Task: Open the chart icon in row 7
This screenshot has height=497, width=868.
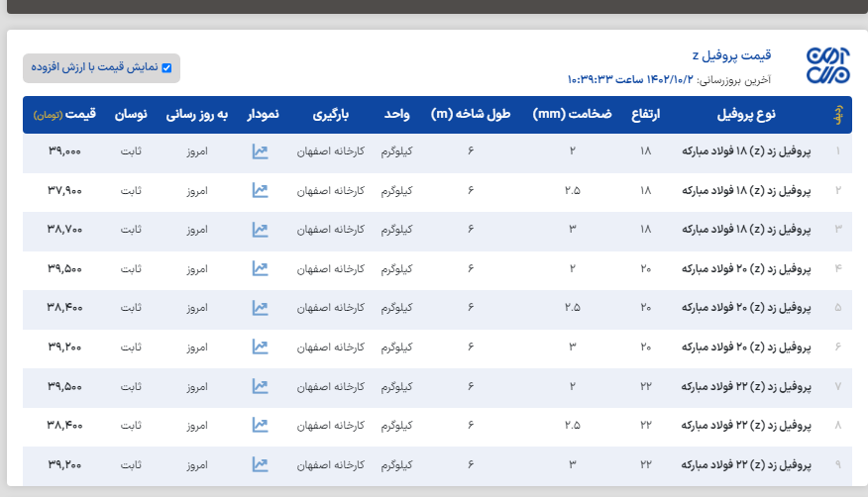Action: [x=260, y=386]
